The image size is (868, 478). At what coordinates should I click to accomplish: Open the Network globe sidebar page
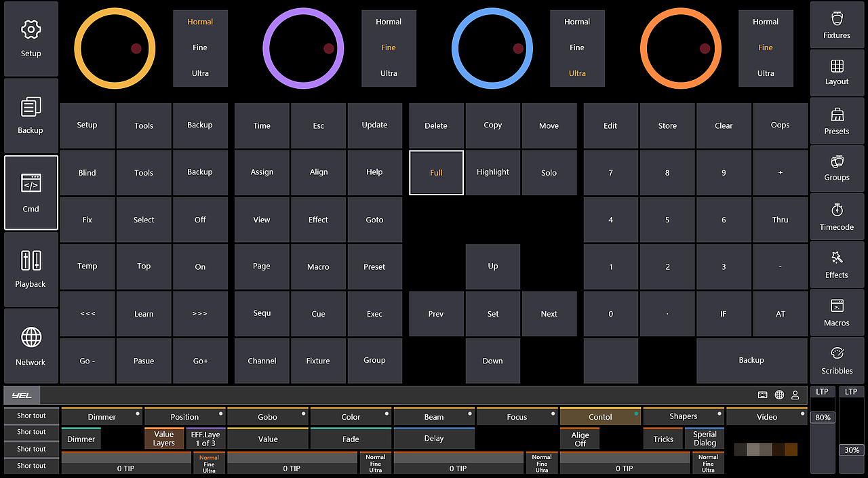pyautogui.click(x=31, y=346)
